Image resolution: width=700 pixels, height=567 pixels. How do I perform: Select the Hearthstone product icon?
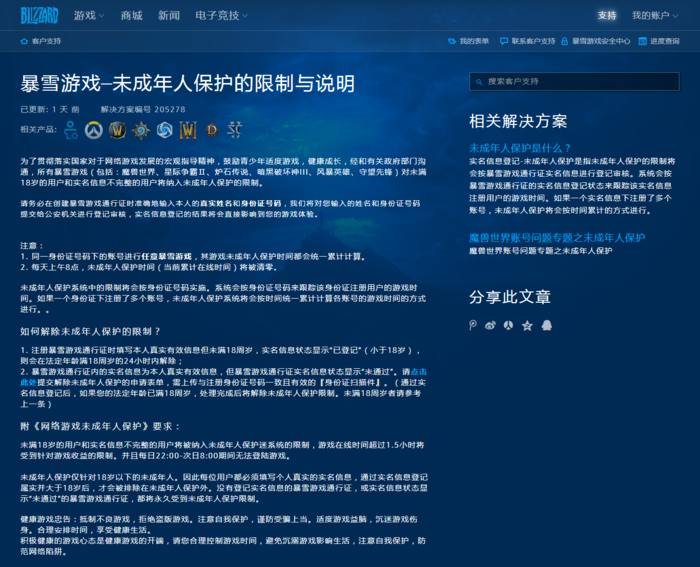[x=141, y=130]
